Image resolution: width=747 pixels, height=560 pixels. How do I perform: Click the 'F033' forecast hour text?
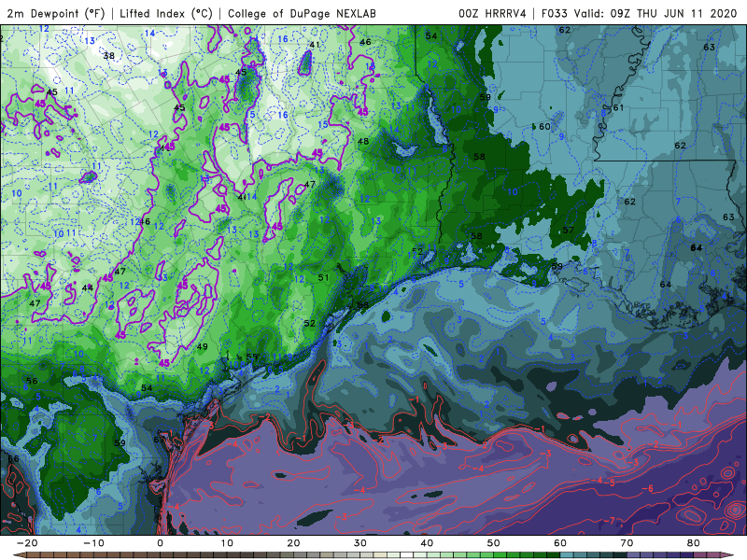[555, 14]
